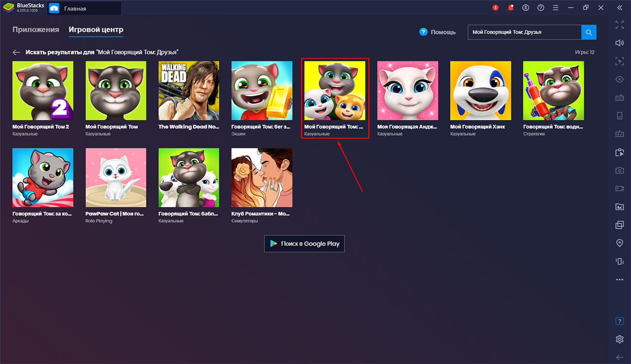Mute volume using the sidebar speaker icon

click(x=619, y=43)
